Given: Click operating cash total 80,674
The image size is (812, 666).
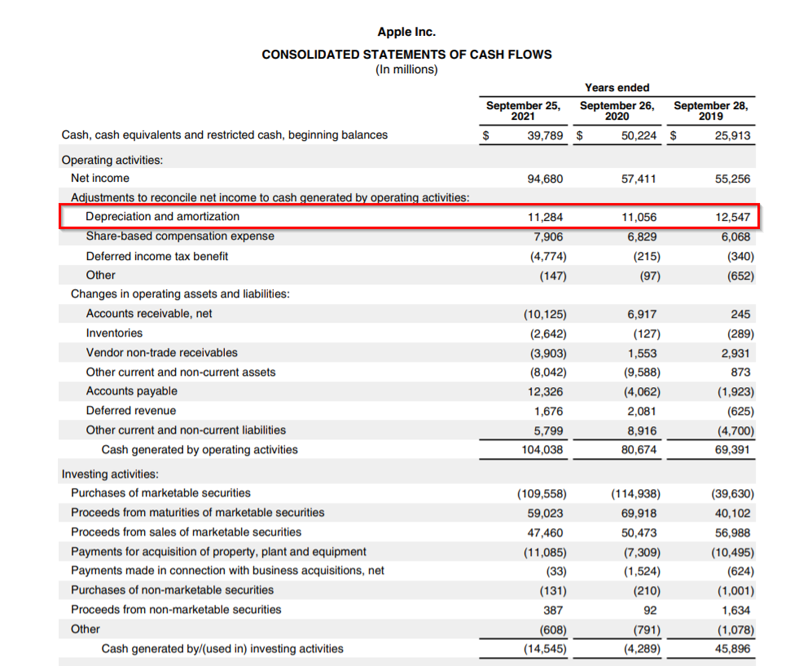Looking at the screenshot, I should 639,450.
